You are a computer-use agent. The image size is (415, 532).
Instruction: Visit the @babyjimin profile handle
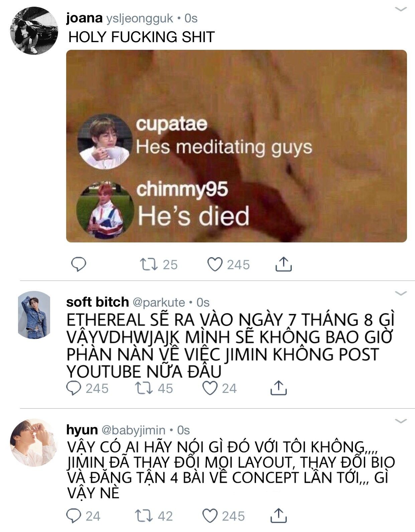coord(133,430)
